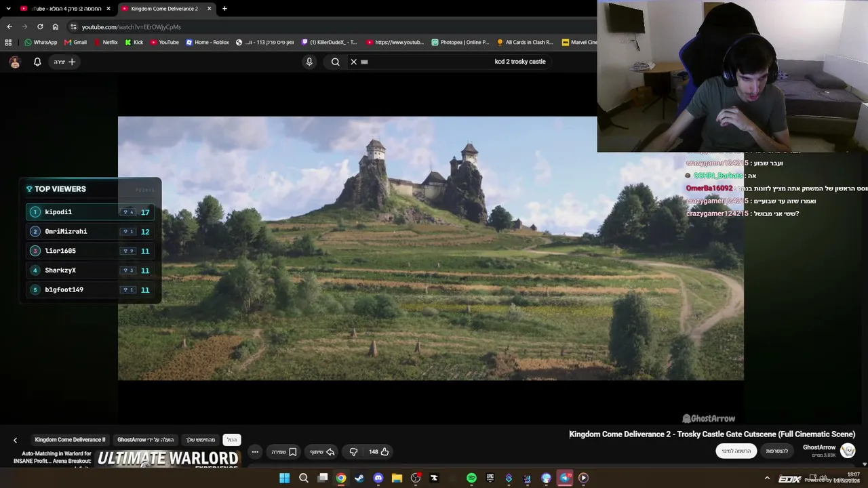The image size is (868, 488).
Task: Open Task View on the taskbar
Action: [323, 478]
